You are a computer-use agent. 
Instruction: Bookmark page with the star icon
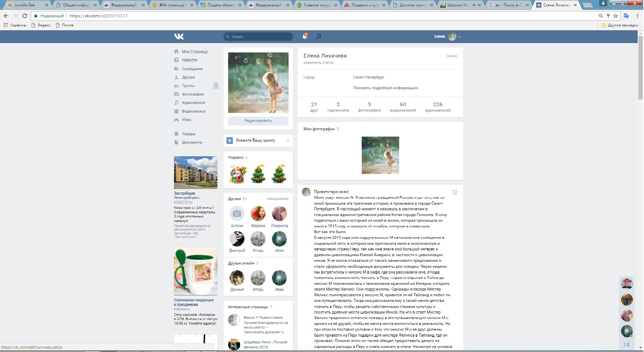point(616,16)
